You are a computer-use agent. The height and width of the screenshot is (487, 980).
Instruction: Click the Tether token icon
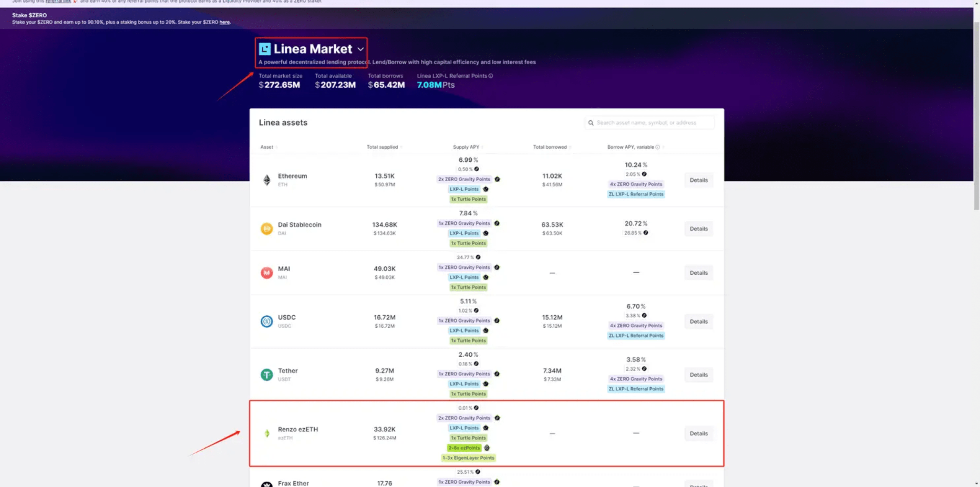267,374
